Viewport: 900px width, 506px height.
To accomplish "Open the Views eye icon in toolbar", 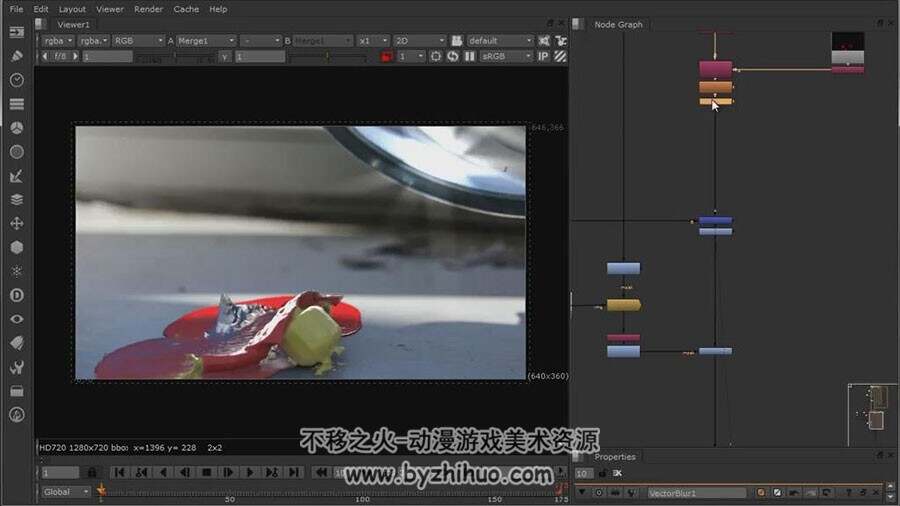I will pos(17,319).
